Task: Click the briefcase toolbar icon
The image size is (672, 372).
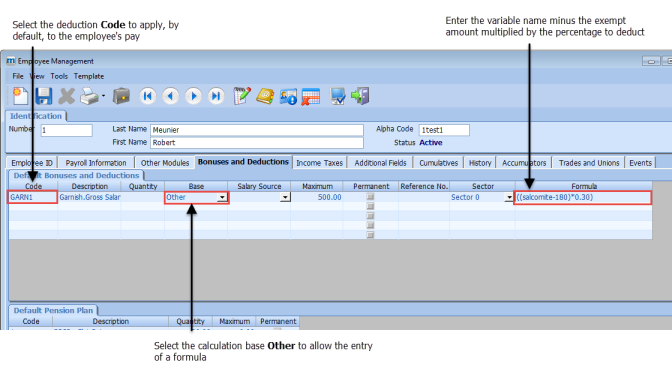Action: (122, 96)
